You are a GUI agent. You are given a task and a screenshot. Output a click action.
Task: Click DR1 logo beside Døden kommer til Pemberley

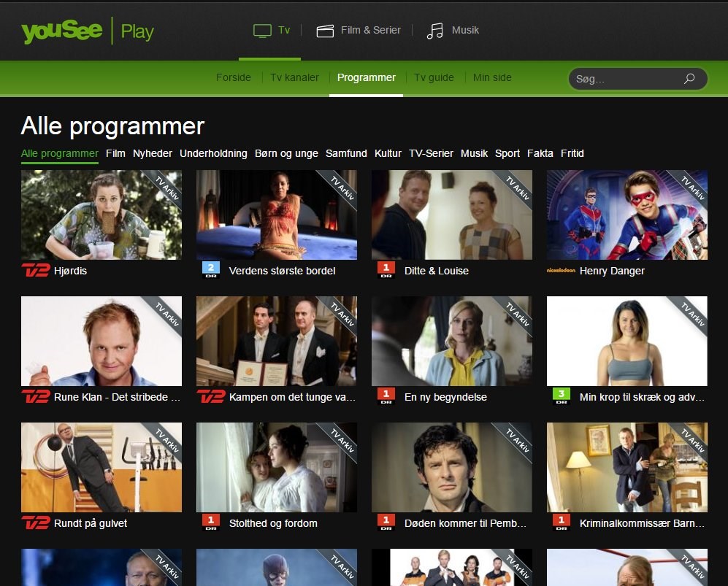click(386, 523)
